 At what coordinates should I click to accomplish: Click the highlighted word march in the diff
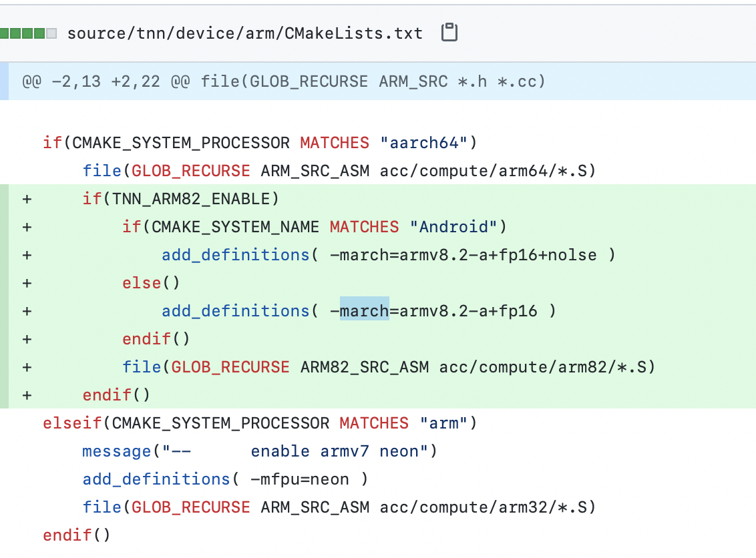click(x=365, y=310)
